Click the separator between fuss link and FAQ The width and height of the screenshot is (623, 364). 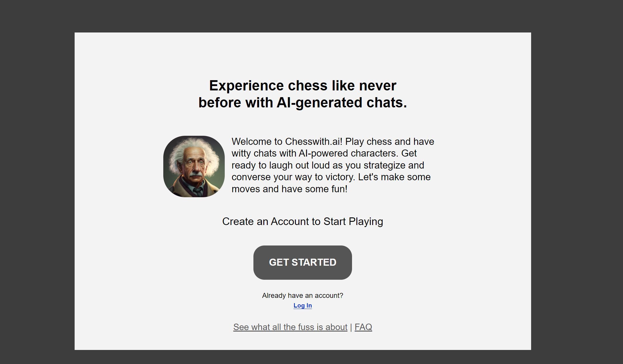351,327
